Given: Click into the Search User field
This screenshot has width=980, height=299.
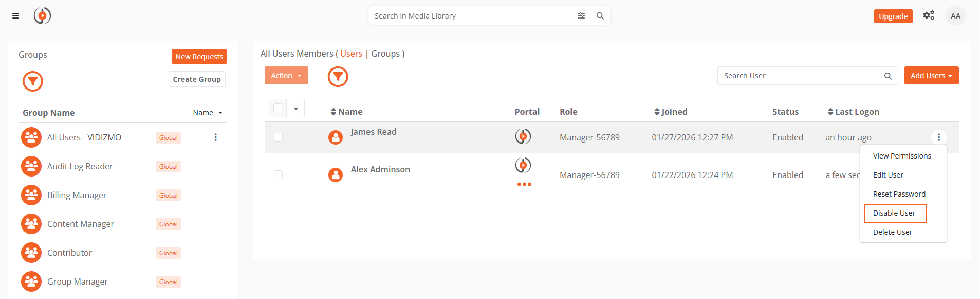Looking at the screenshot, I should pyautogui.click(x=798, y=76).
